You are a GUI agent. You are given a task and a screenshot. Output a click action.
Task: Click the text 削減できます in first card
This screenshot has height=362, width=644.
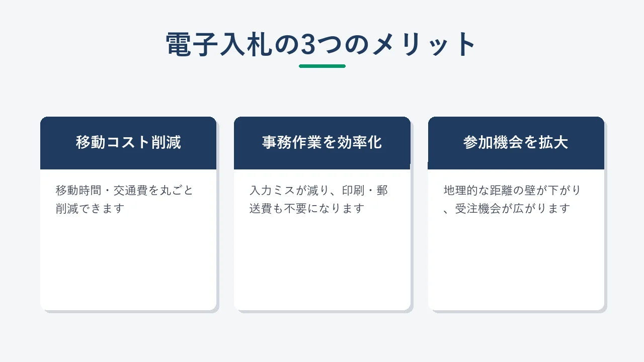tap(90, 208)
